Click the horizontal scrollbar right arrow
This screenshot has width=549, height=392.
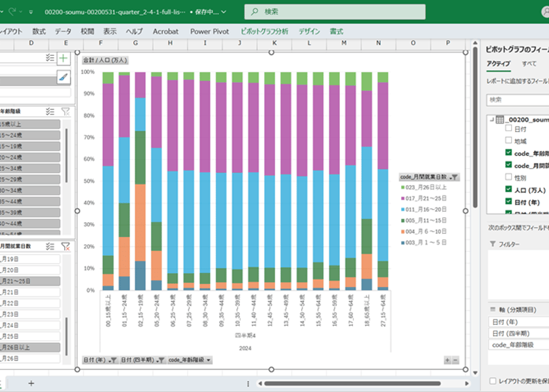pos(467,384)
